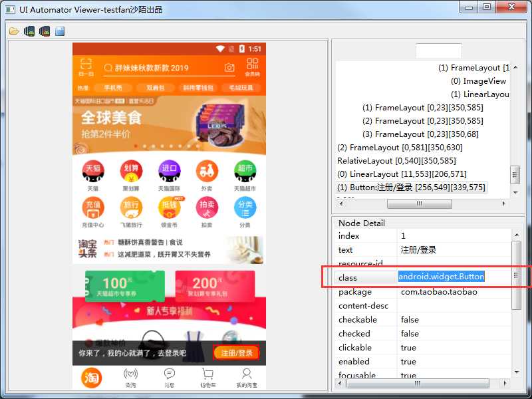This screenshot has width=532, height=399.
Task: Click the first device screenshot toolbar icon
Action: tap(29, 31)
